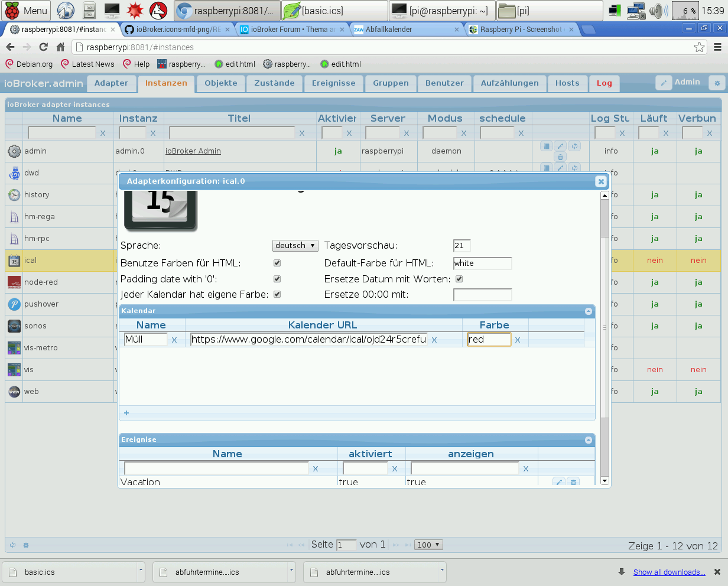Click the volume speaker tray icon
Viewport: 728px width, 586px height.
[x=658, y=11]
